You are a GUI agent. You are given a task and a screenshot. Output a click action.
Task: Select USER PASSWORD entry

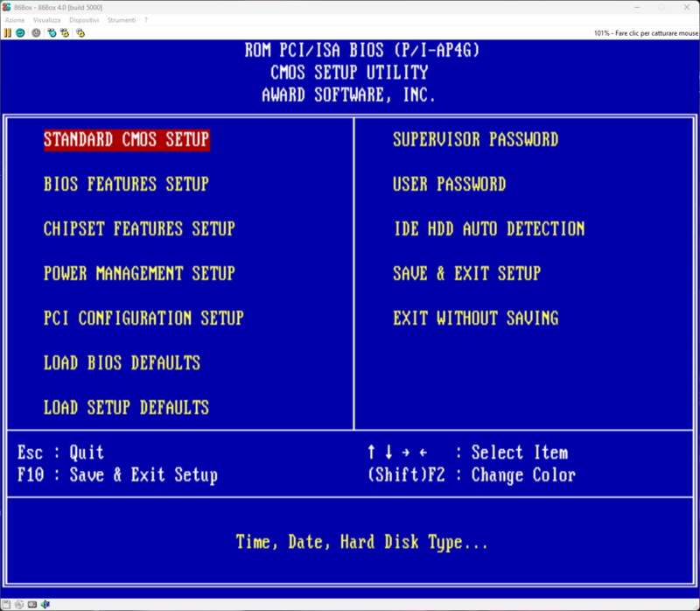coord(449,184)
